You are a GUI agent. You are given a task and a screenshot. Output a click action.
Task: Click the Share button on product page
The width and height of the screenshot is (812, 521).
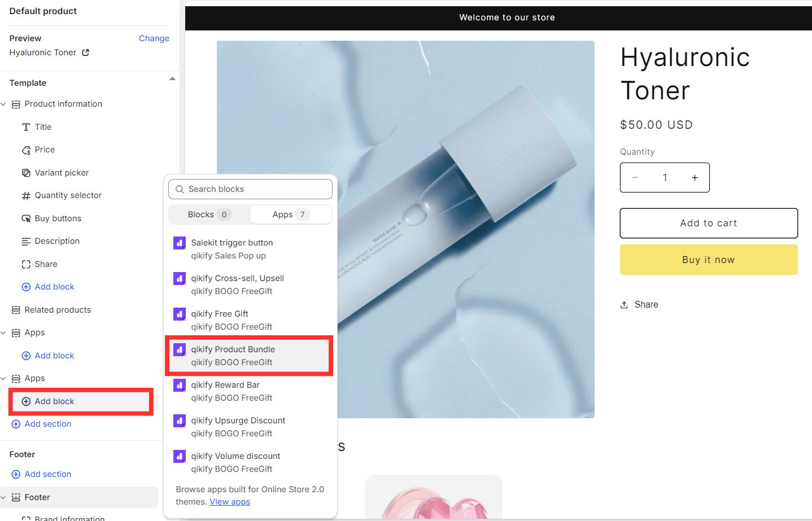639,305
